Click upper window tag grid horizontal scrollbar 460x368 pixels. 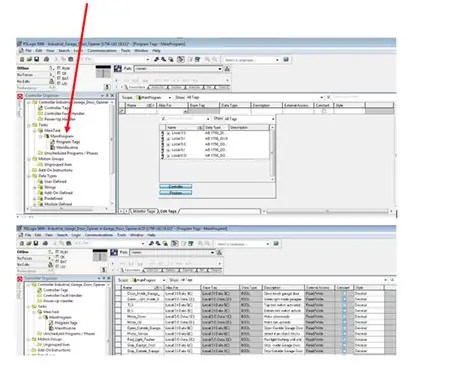pyautogui.click(x=327, y=211)
